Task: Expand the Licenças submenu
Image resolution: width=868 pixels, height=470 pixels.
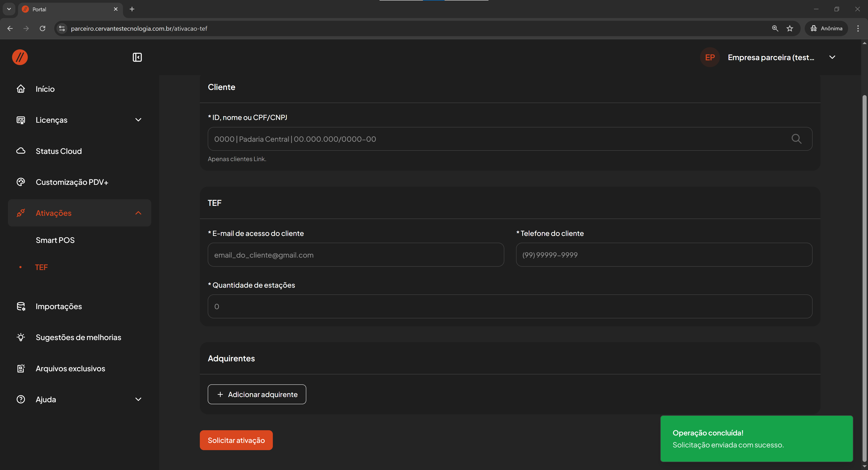Action: tap(138, 120)
